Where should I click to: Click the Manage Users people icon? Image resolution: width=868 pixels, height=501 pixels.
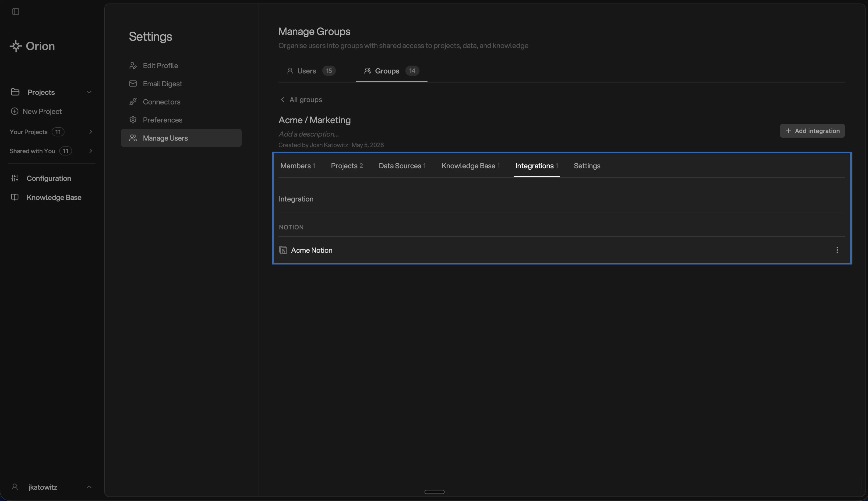[x=133, y=138]
